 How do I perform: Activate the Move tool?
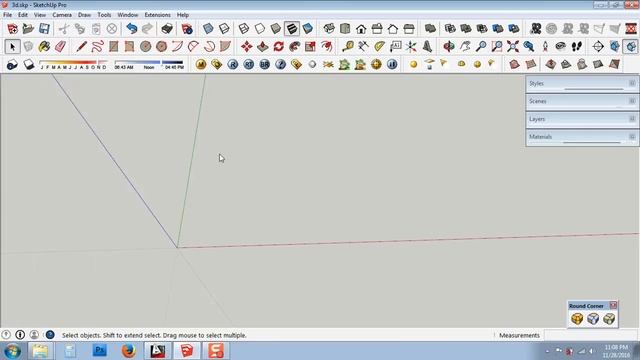tap(247, 47)
